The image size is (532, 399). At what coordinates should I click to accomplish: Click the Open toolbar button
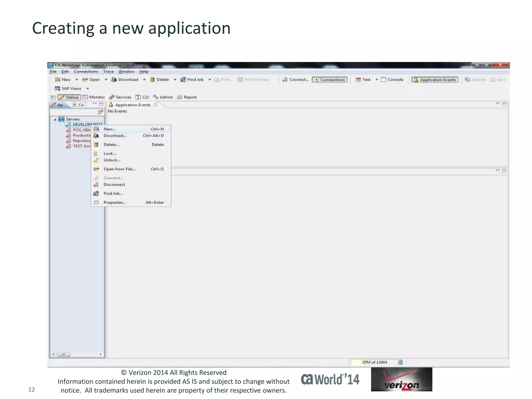(x=91, y=79)
